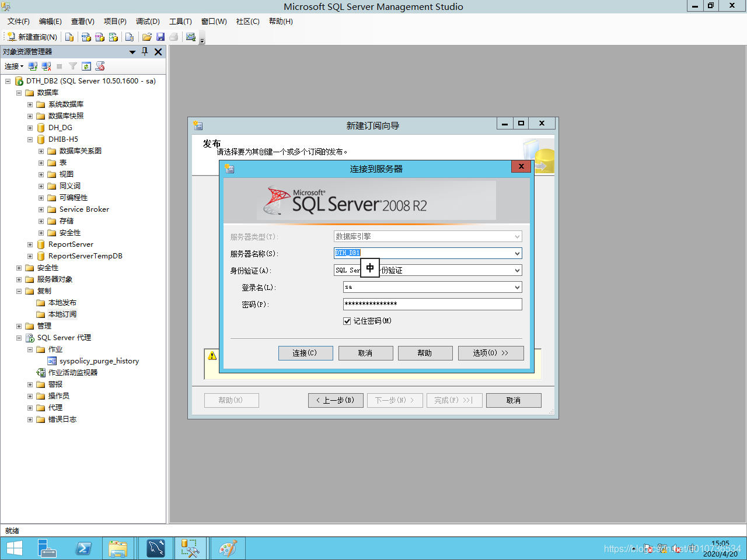Open Object Explorer window position dropdown arrow
Image resolution: width=747 pixels, height=560 pixels.
tap(132, 52)
